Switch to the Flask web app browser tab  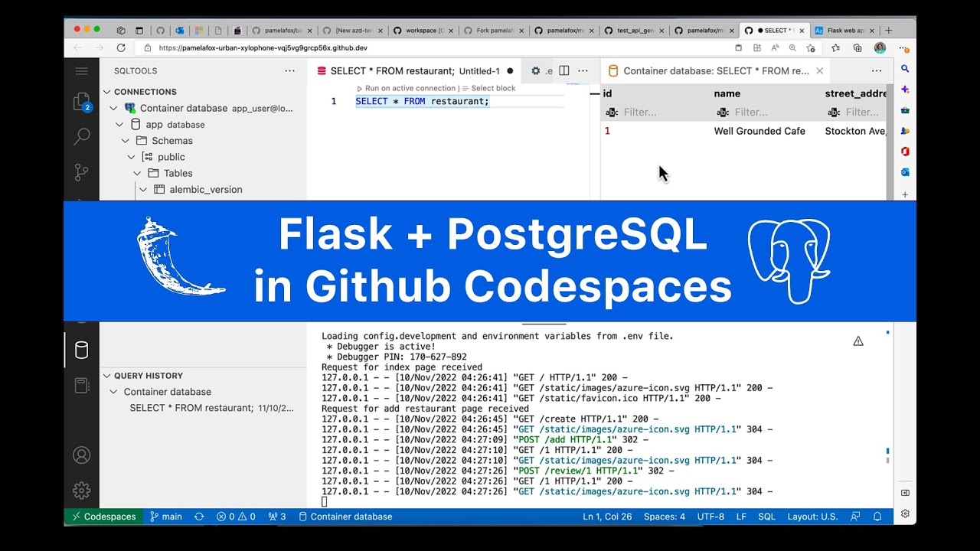843,31
